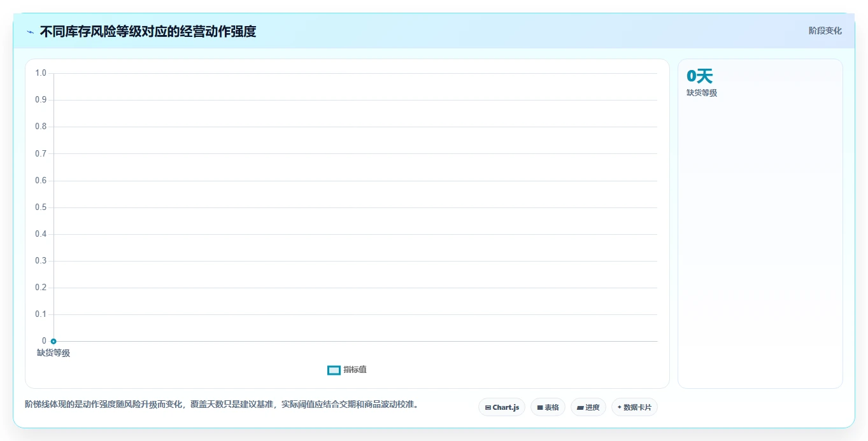Toggle the 指标值 legend item
This screenshot has height=441, width=868.
tap(347, 370)
